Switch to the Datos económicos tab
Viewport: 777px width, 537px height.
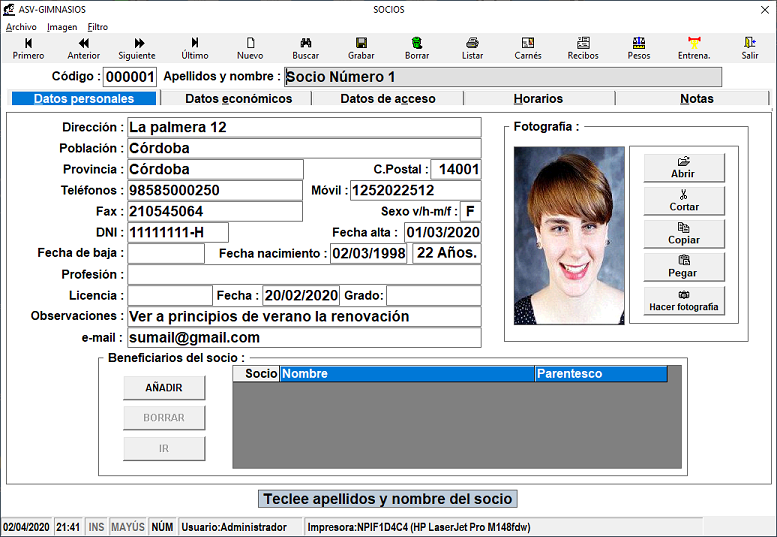tap(238, 99)
